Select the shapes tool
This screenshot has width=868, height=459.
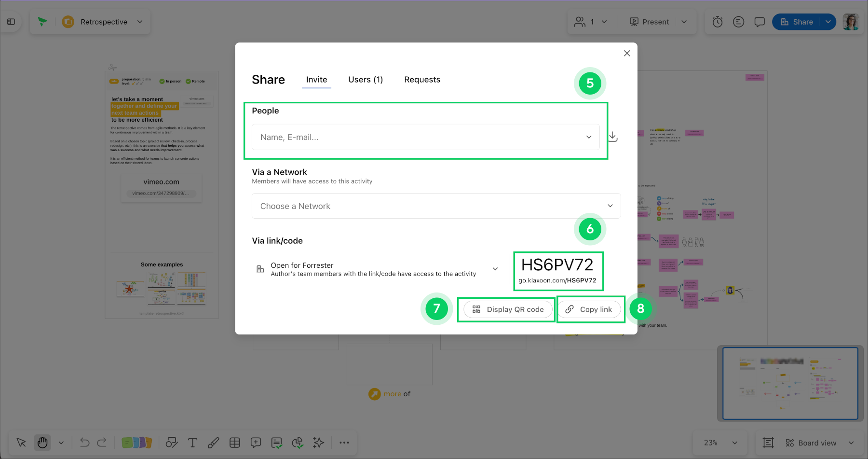coord(172,443)
